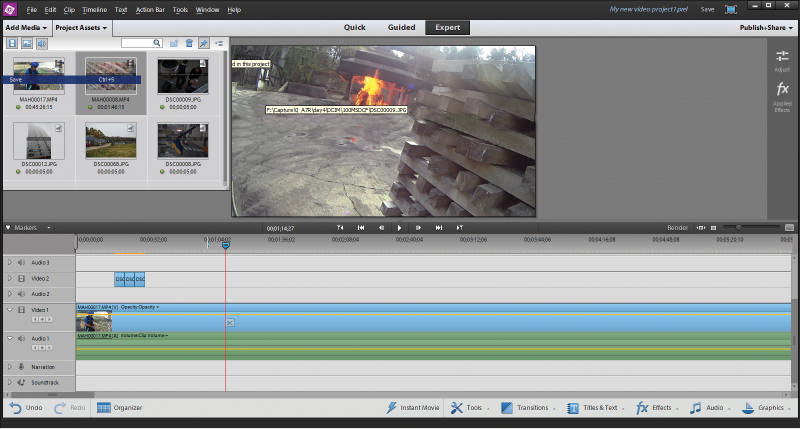Open the Graphics panel
The width and height of the screenshot is (800, 429).
pyautogui.click(x=766, y=408)
